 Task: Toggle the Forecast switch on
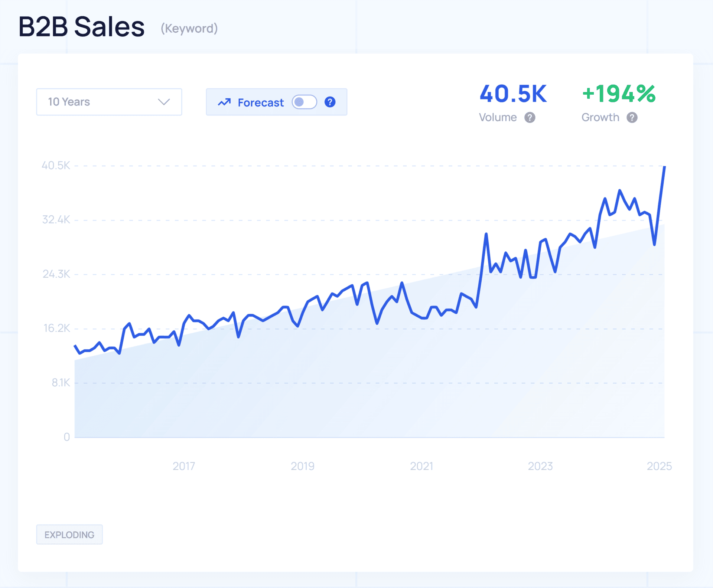tap(304, 102)
